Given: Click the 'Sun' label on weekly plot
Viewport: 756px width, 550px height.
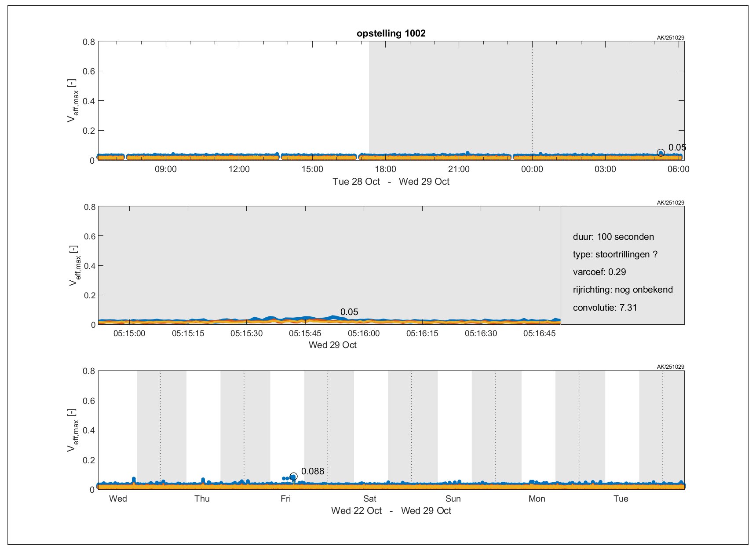Looking at the screenshot, I should (453, 499).
